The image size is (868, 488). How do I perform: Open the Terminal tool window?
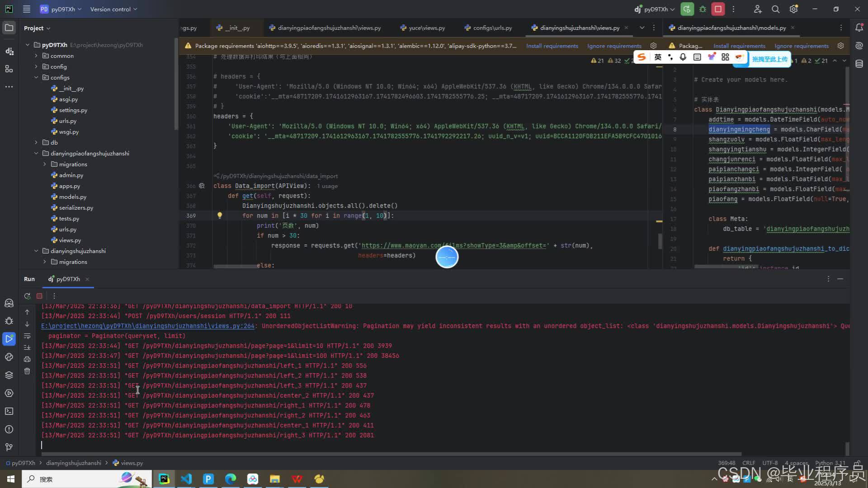(9, 411)
